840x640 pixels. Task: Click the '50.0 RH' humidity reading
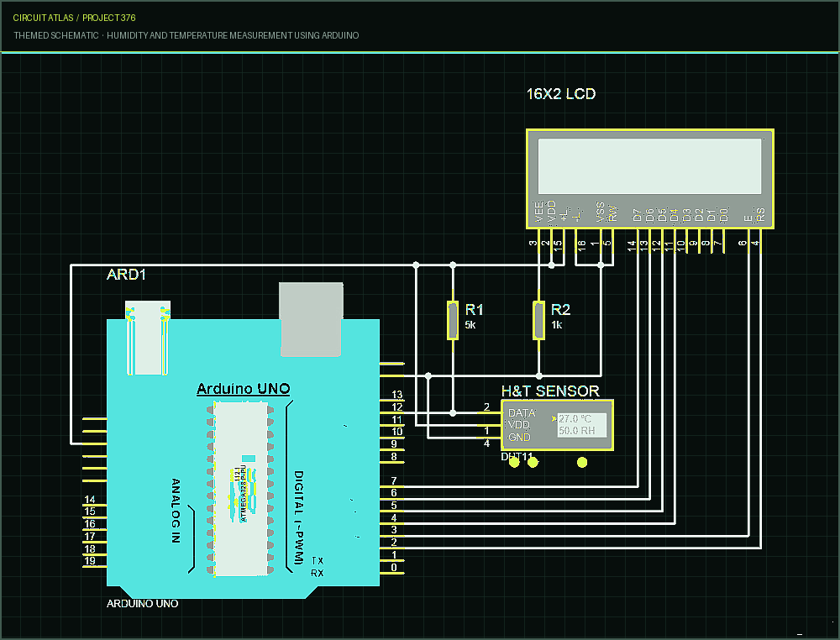coord(577,431)
